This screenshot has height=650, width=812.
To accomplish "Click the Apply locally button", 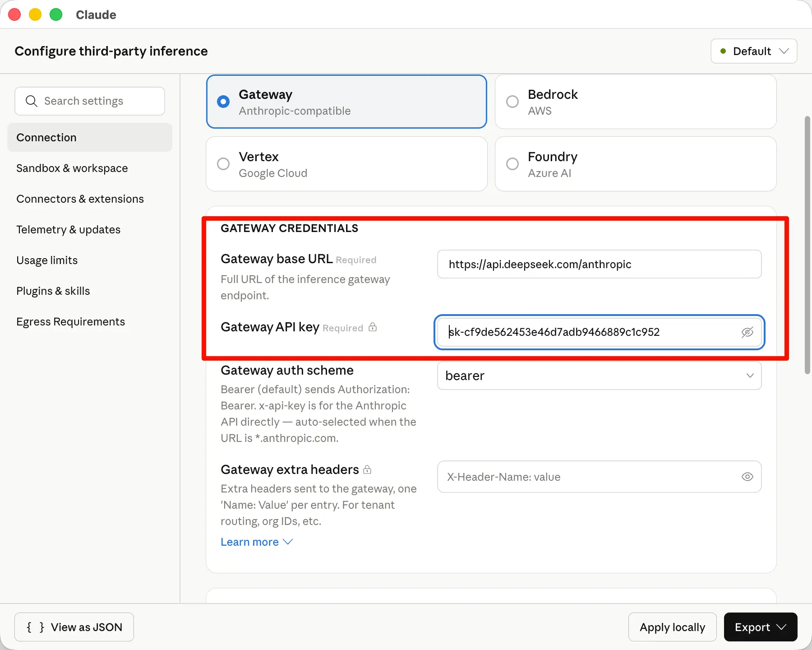I will 672,627.
